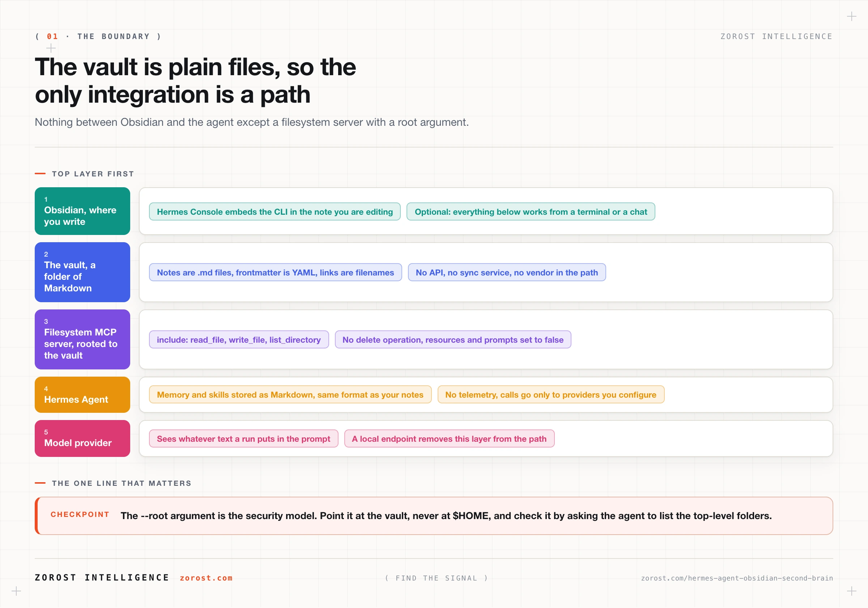Viewport: 868px width, 608px height.
Task: Click the purple 'Filesystem MCP server' block
Action: coord(82,339)
